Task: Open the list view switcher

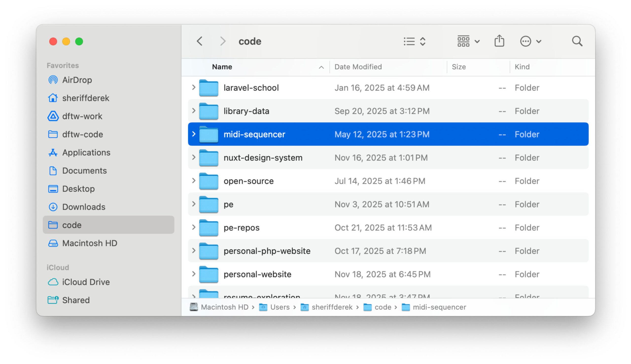Action: click(414, 41)
